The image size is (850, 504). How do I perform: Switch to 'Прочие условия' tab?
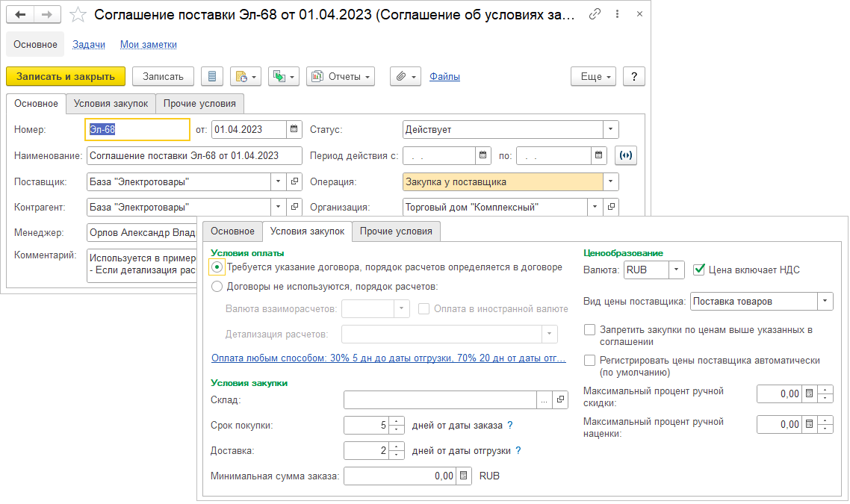click(396, 231)
